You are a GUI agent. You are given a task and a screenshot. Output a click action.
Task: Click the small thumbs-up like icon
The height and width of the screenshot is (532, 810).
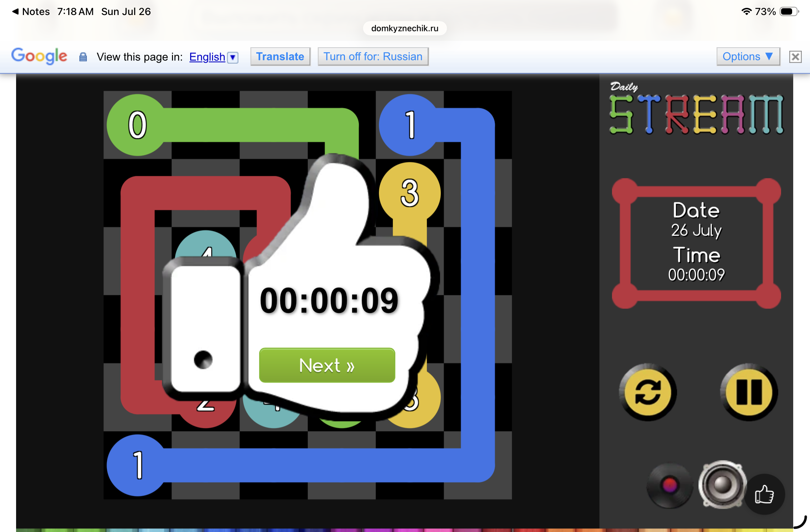pos(765,494)
